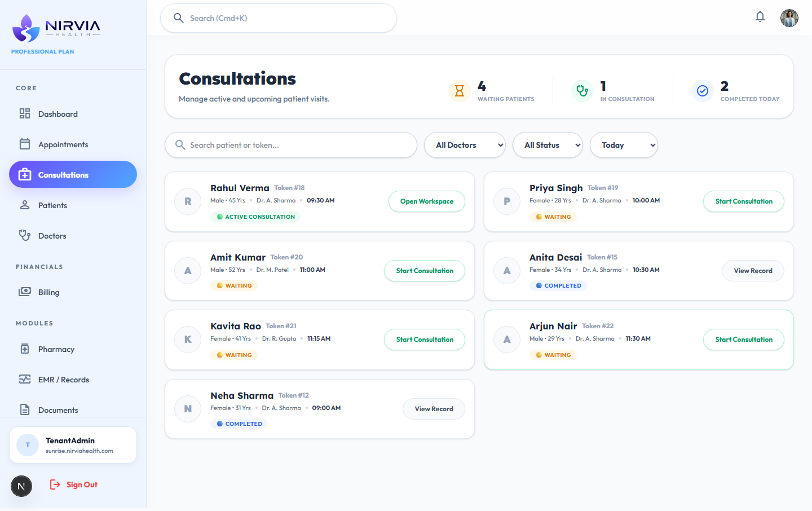Image resolution: width=812 pixels, height=511 pixels.
Task: Click the in consultation stethoscope icon
Action: tap(582, 90)
